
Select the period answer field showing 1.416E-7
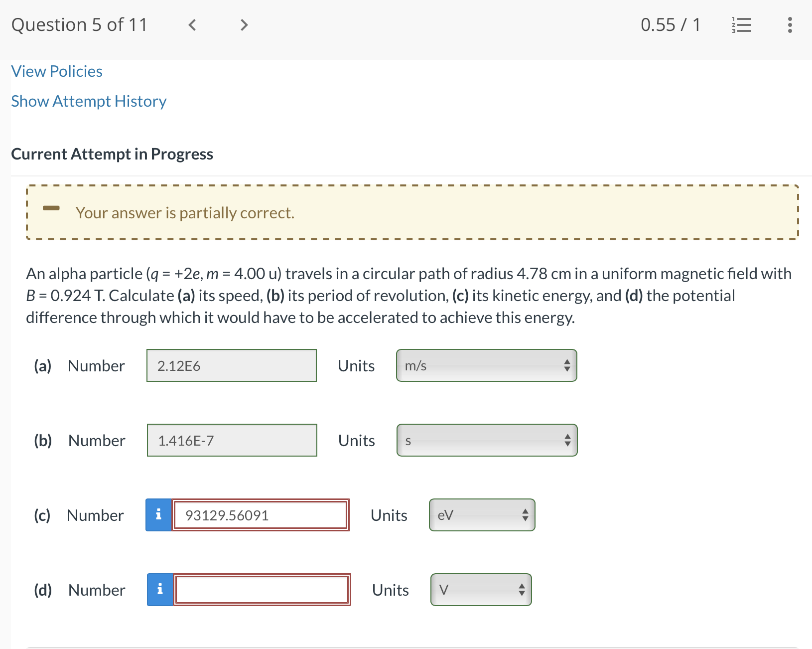coord(231,440)
